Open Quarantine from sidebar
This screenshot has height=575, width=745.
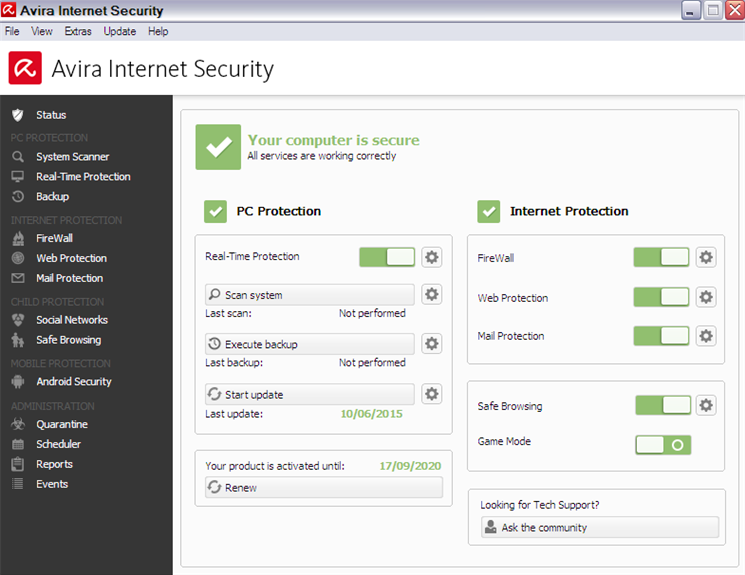pos(62,424)
